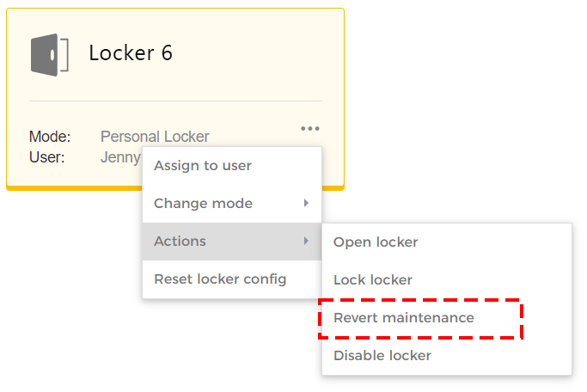Click the Jenny user name
Screen dimensions: 587x392
(x=120, y=157)
